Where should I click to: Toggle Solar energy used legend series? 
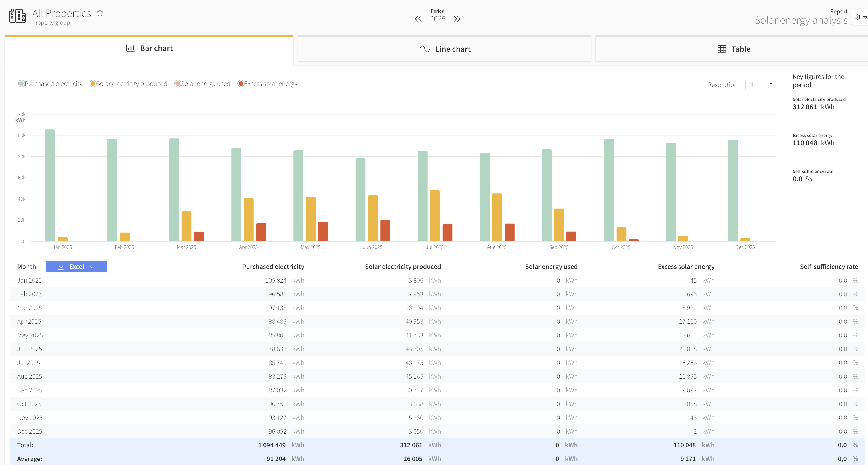[x=202, y=84]
